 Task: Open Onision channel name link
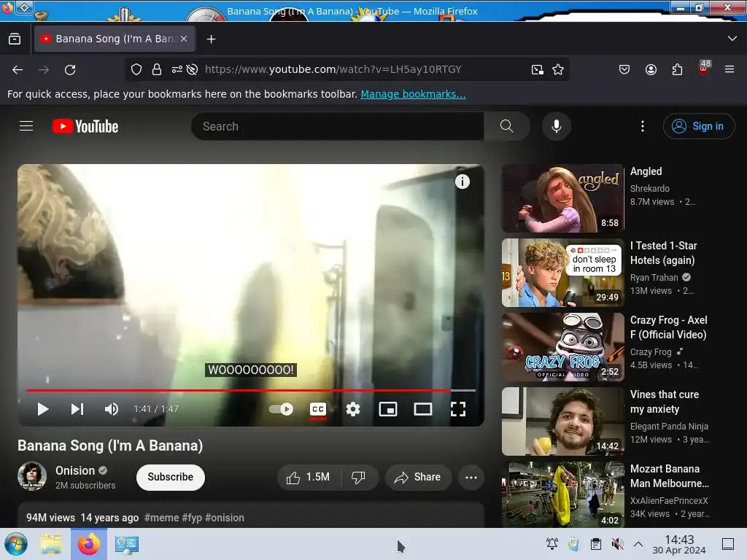point(75,470)
